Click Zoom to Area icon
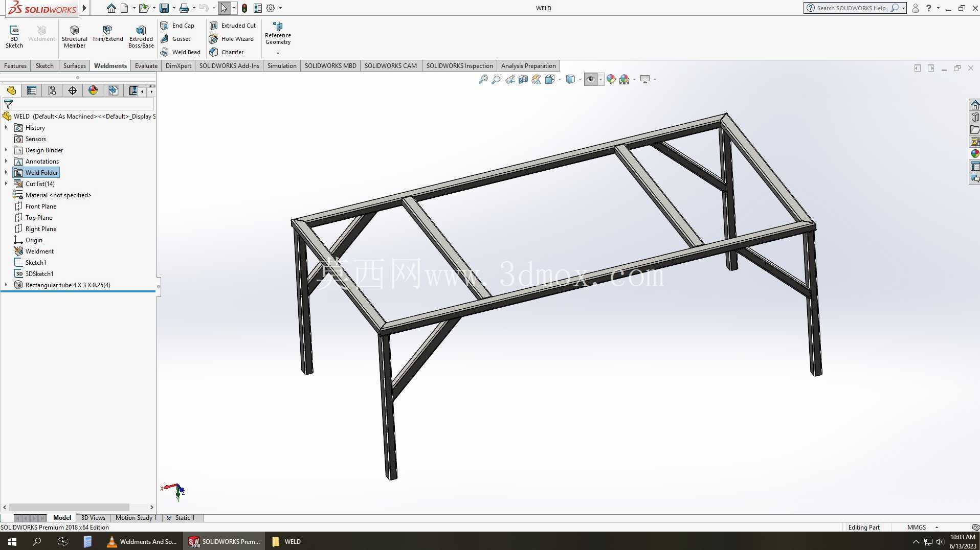Viewport: 980px width, 550px height. pyautogui.click(x=496, y=79)
